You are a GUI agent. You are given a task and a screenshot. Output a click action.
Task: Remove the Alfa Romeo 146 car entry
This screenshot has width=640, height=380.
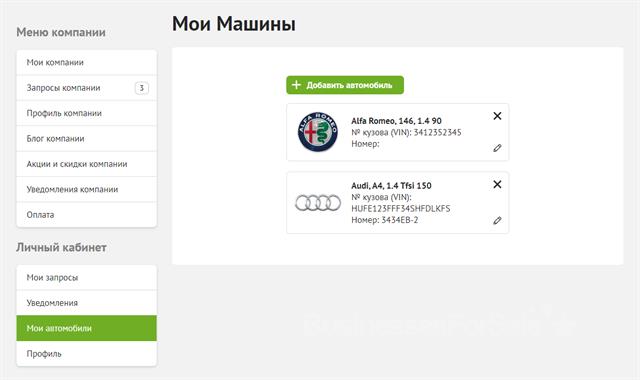(497, 116)
